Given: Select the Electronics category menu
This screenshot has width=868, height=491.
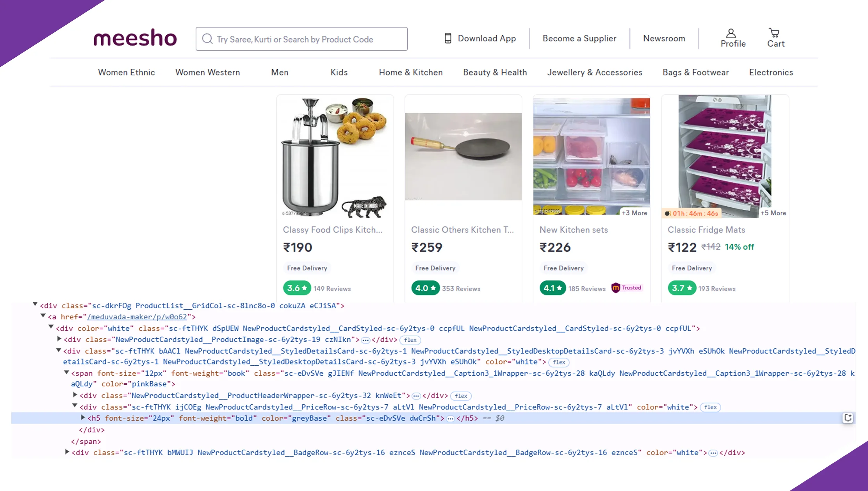Looking at the screenshot, I should coord(771,72).
